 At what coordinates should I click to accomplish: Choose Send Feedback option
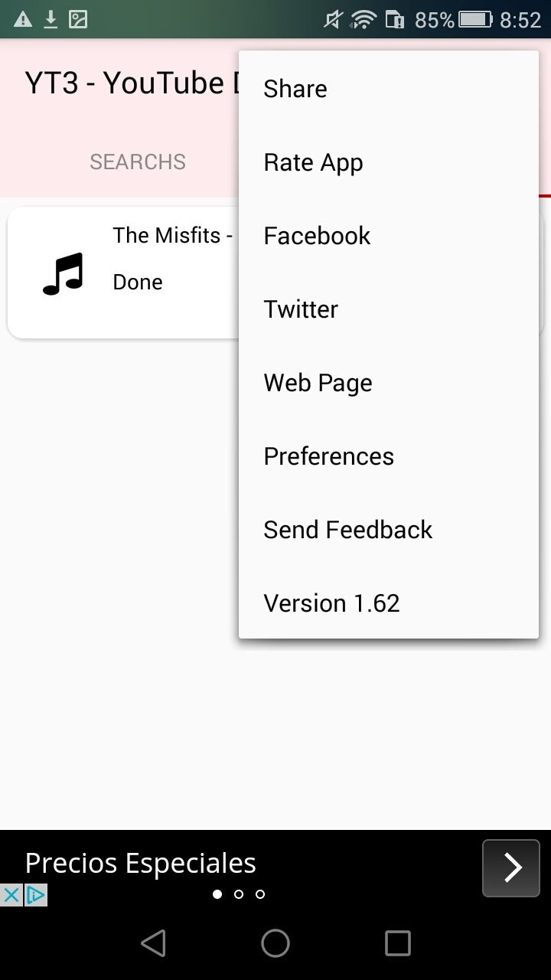pyautogui.click(x=348, y=530)
